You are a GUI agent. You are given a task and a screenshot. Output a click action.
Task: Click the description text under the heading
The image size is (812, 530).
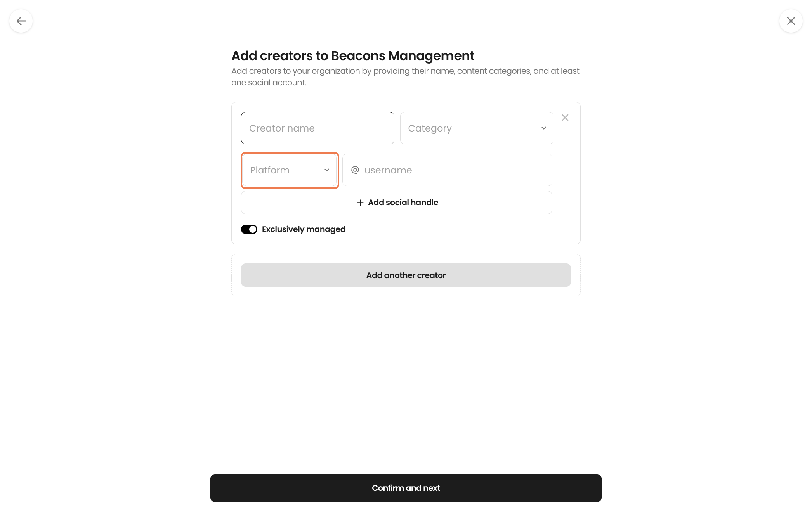[x=405, y=77]
